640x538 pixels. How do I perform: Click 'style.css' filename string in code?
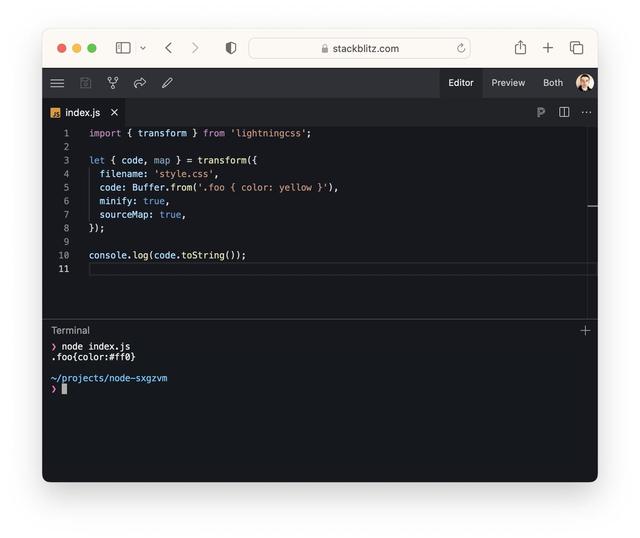(x=184, y=174)
